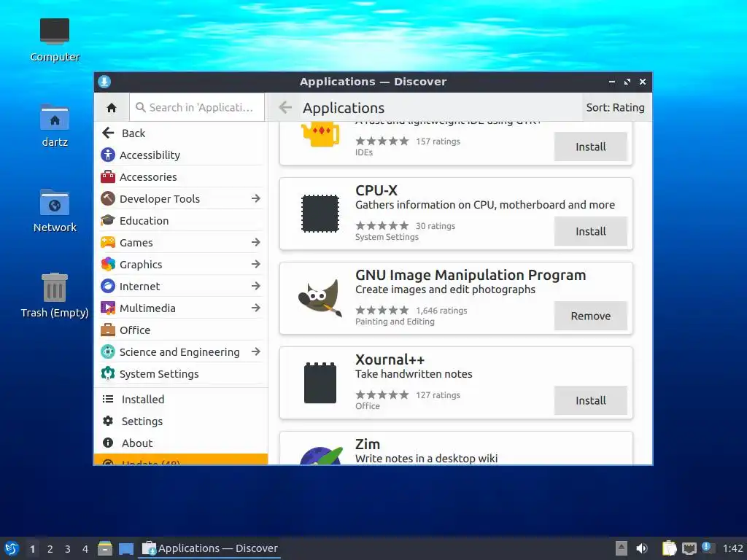Screen dimensions: 747x560
Task: Click the Accessibility category icon
Action: [108, 155]
